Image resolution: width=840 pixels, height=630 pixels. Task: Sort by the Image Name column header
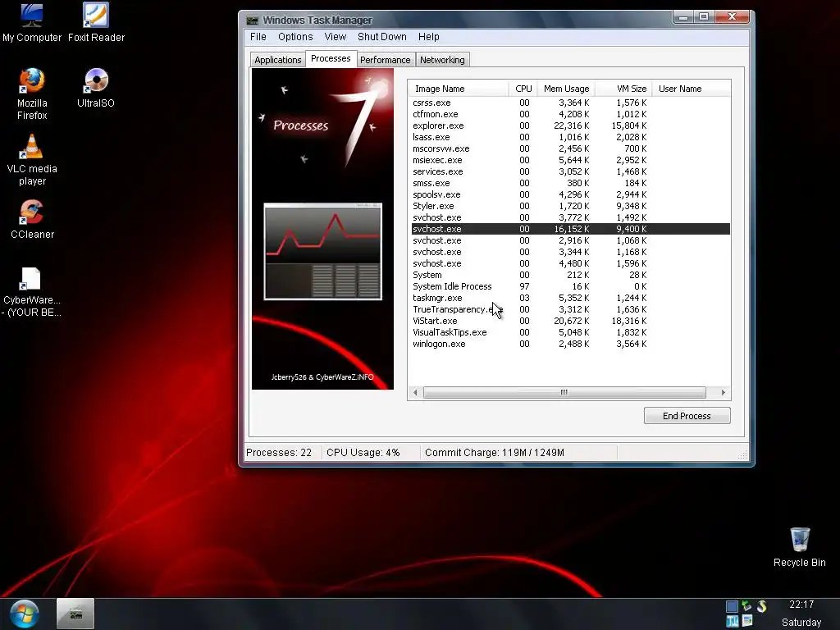click(x=458, y=89)
